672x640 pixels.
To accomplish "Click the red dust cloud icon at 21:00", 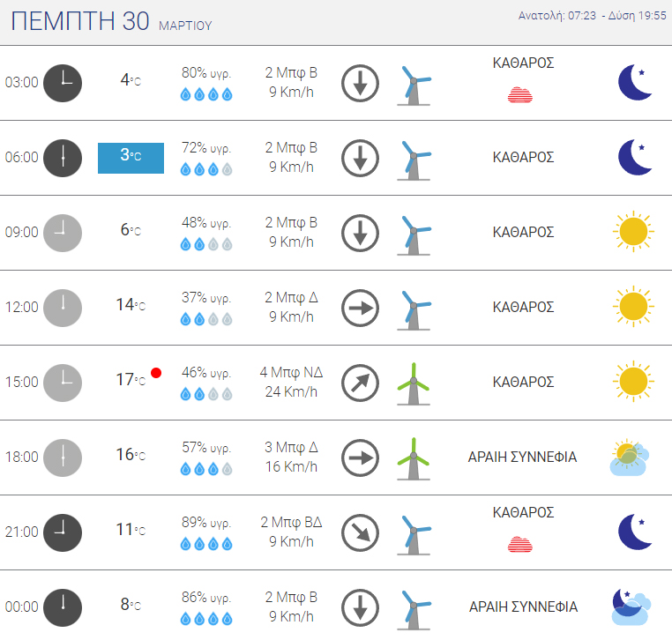I will [519, 544].
